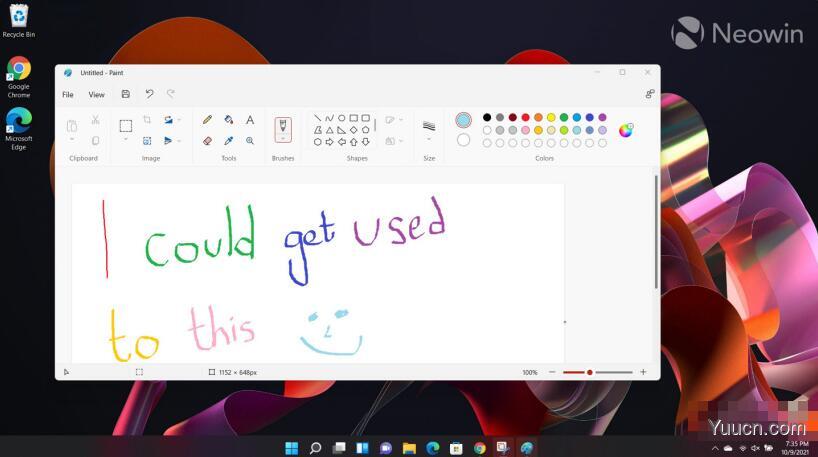The height and width of the screenshot is (457, 818).
Task: Zoom out with the minus button
Action: coord(552,372)
